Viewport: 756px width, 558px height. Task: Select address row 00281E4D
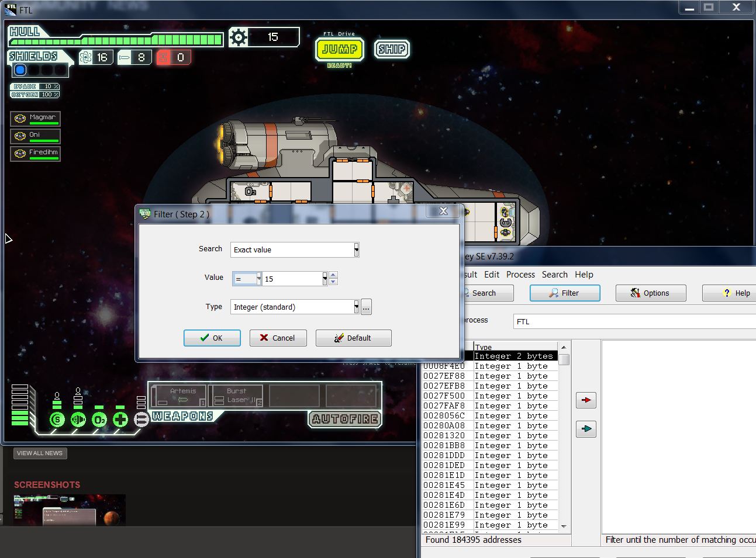point(490,495)
